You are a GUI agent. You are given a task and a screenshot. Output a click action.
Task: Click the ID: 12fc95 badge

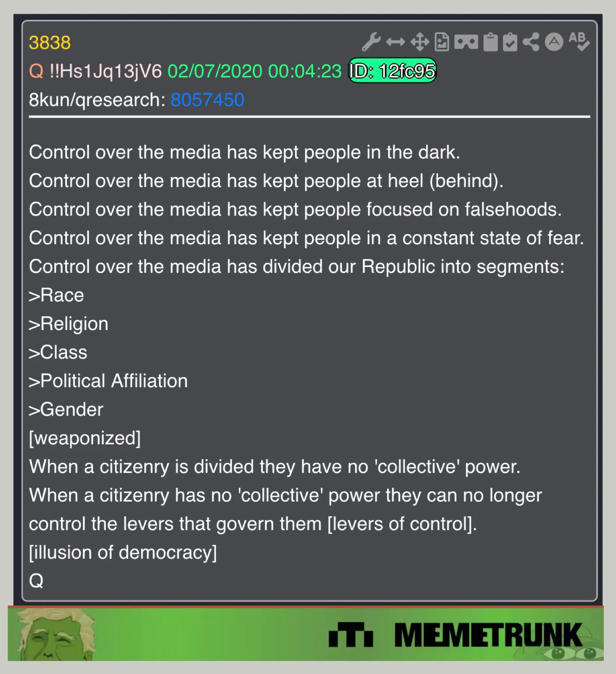coord(392,71)
